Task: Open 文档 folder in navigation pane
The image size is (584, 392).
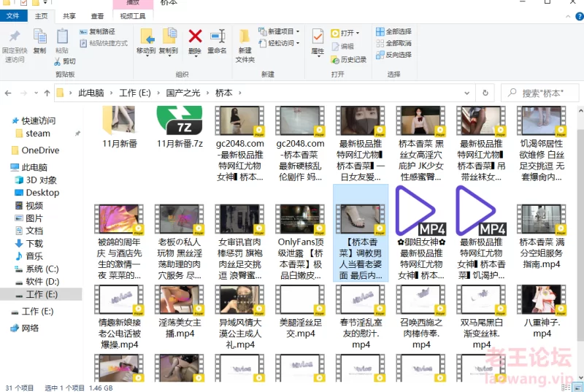Action: coord(29,231)
